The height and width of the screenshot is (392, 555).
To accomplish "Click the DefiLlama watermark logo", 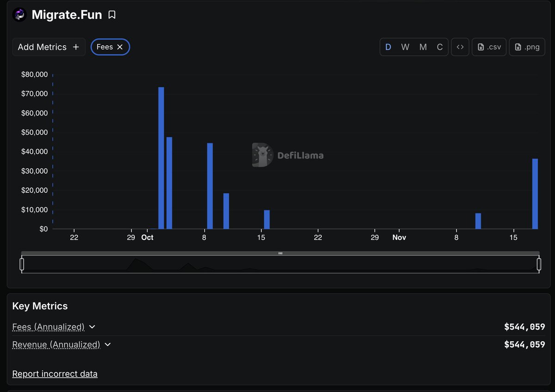I will pos(262,155).
